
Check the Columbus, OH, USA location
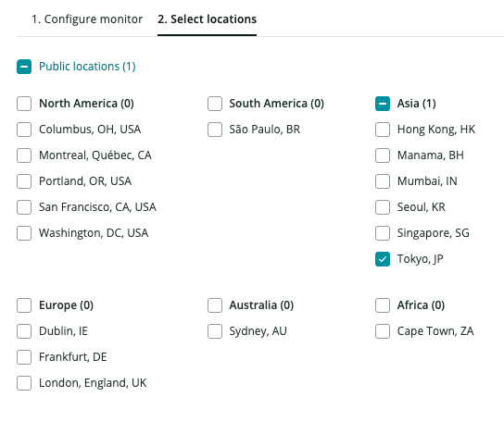(x=24, y=130)
